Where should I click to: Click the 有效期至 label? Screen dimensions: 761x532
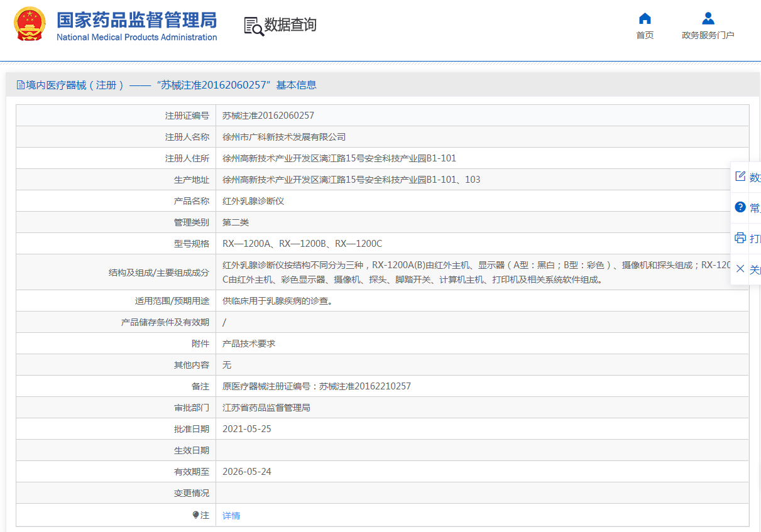[192, 472]
